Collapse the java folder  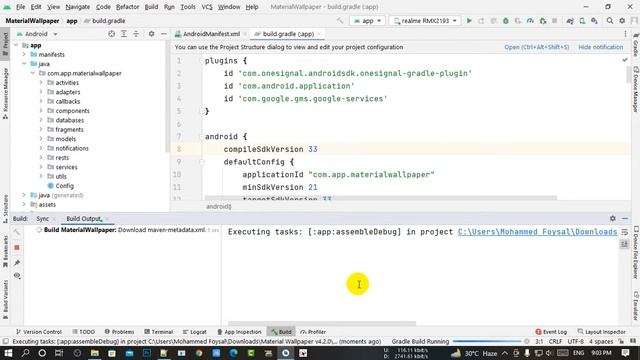(x=24, y=64)
